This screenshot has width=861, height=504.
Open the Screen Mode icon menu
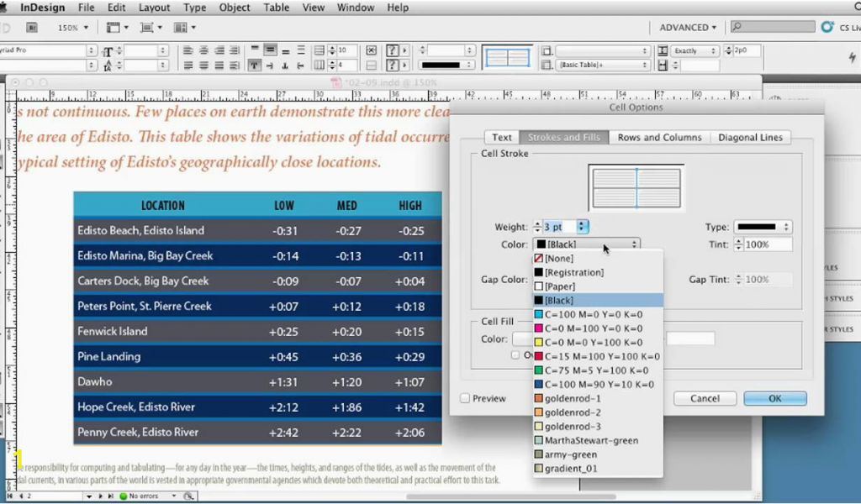[151, 28]
